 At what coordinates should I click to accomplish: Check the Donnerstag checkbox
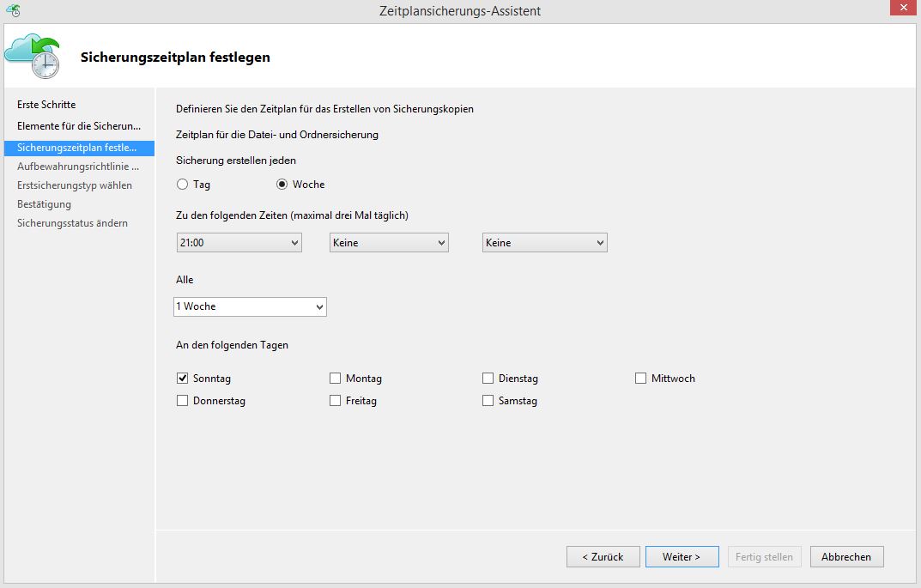[181, 400]
